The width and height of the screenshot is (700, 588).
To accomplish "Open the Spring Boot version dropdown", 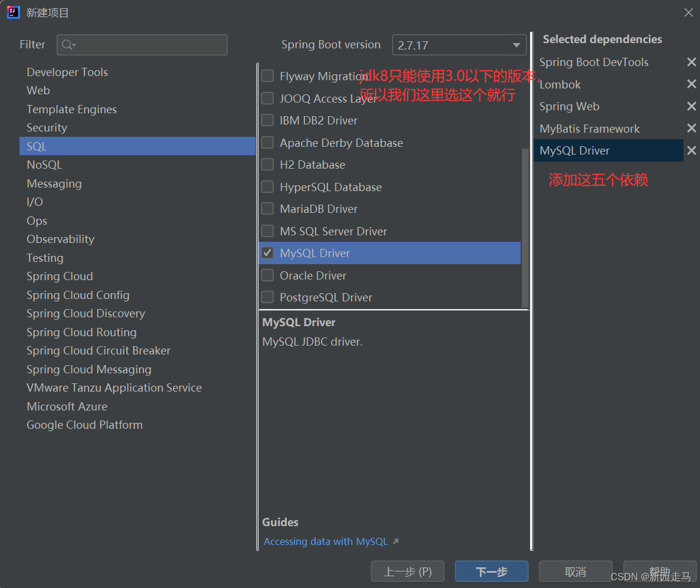I will [x=459, y=45].
